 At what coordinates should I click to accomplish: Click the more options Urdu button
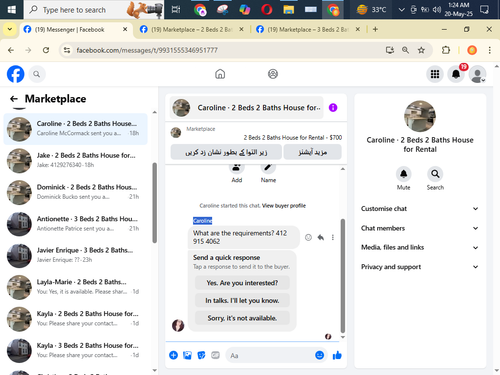312,152
